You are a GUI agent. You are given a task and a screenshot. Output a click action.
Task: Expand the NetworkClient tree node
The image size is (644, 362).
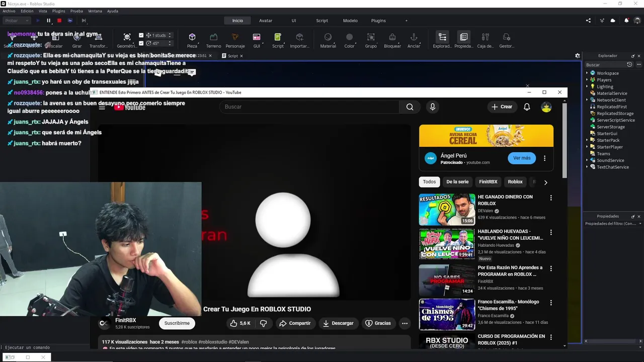pos(587,100)
